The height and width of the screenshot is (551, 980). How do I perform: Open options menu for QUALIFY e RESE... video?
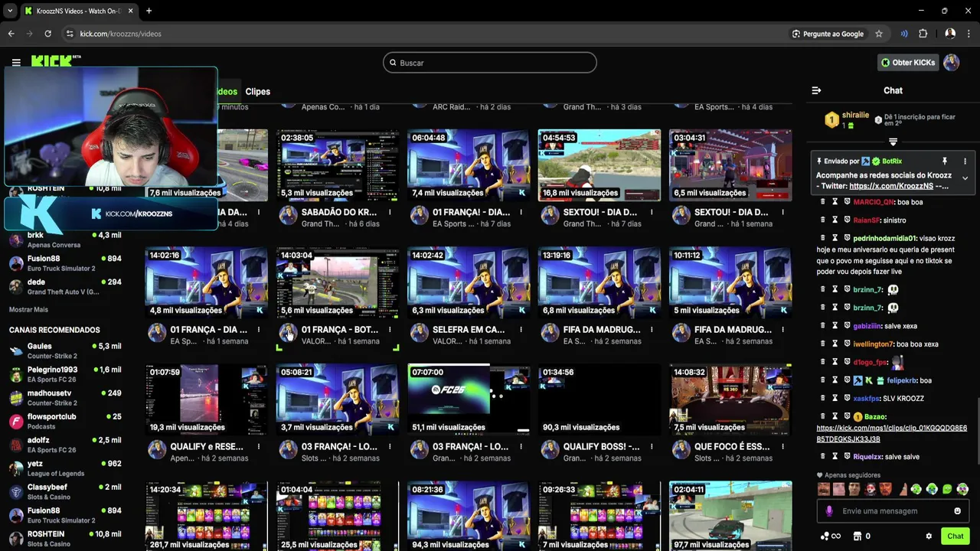coord(259,447)
